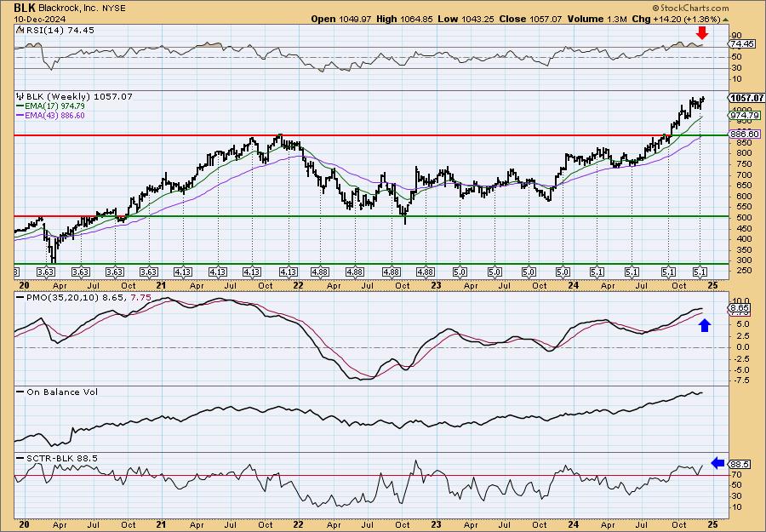Click the EMA(43) 886.60 legend text

tap(54, 116)
